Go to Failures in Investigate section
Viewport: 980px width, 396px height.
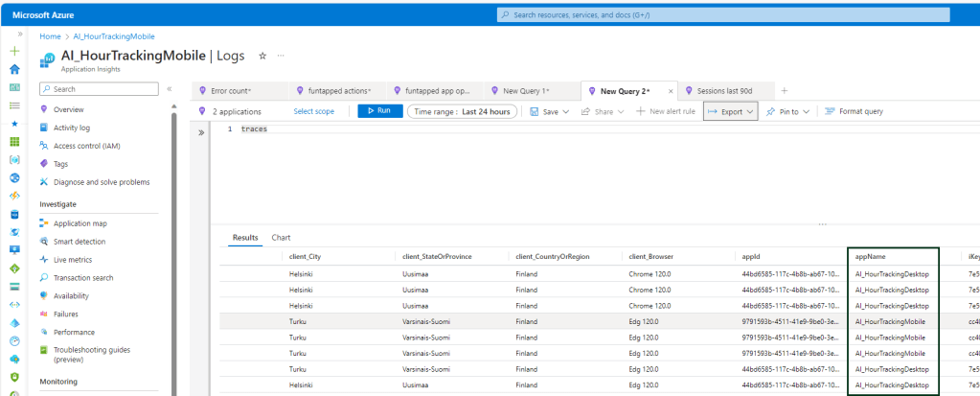(x=66, y=314)
